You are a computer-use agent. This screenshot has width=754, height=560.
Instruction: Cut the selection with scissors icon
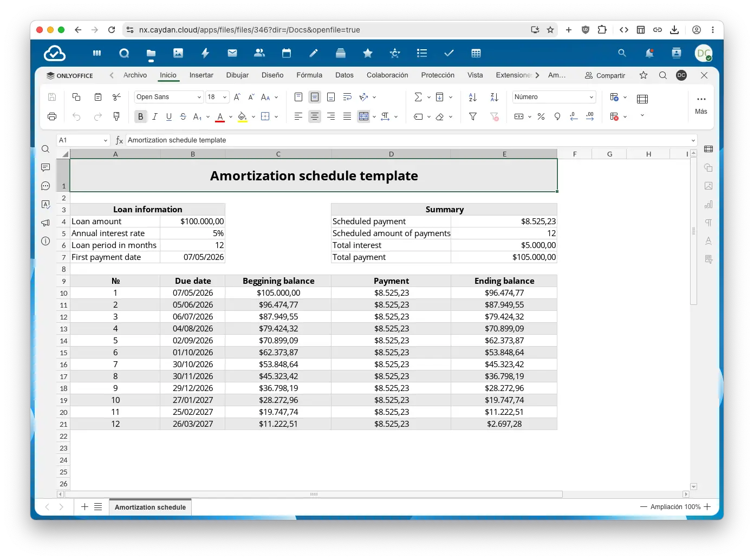click(116, 97)
